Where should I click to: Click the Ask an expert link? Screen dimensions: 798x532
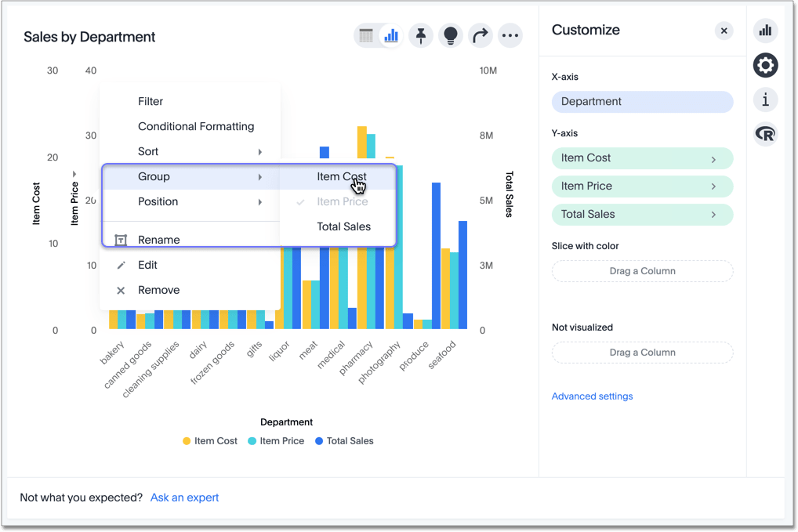pos(184,498)
